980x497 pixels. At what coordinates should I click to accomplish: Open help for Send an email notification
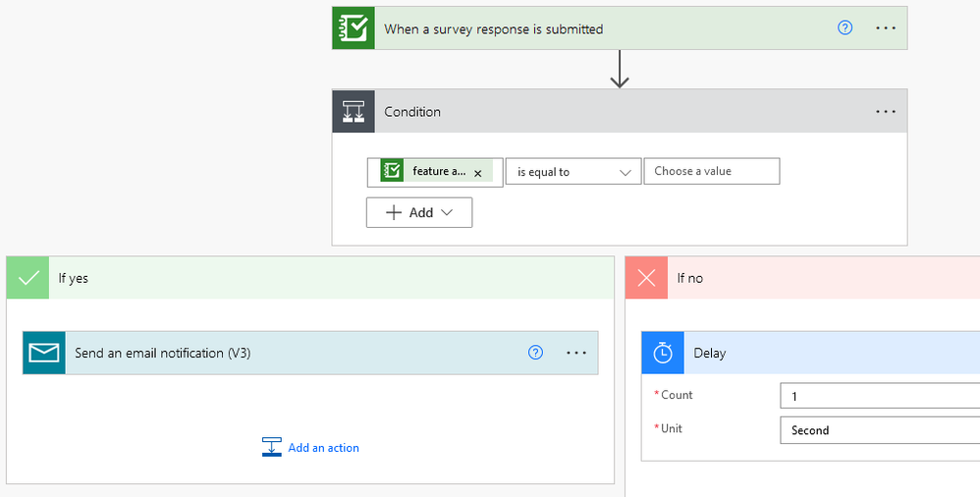click(x=535, y=353)
